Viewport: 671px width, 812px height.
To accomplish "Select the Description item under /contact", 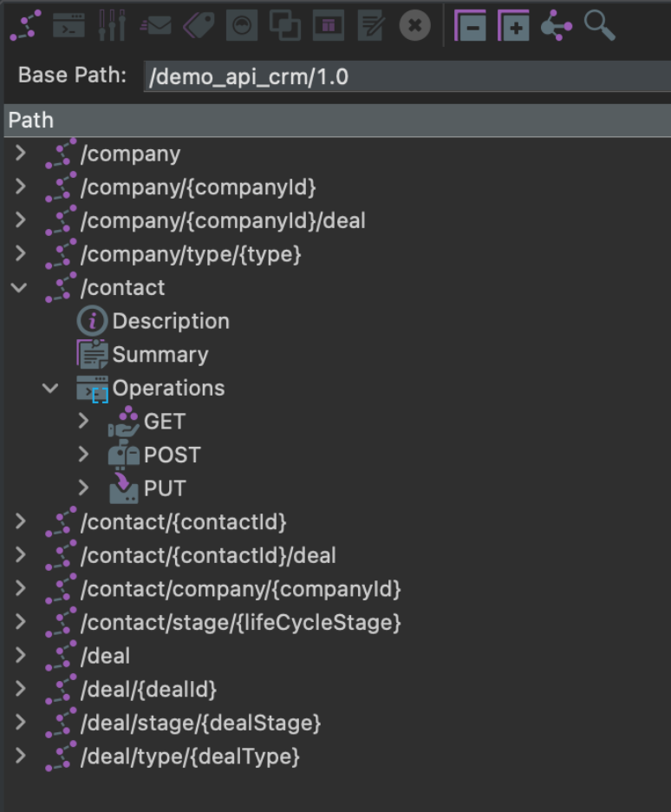I will coord(170,321).
